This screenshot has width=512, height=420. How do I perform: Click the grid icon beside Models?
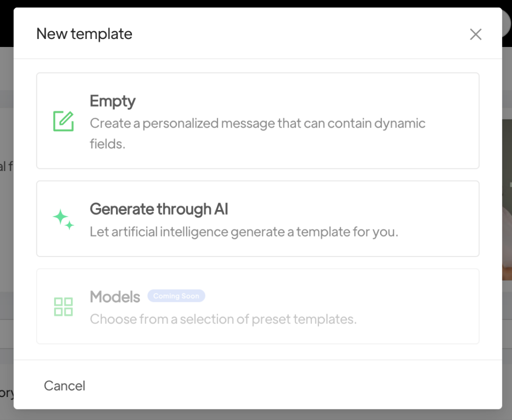tap(63, 306)
